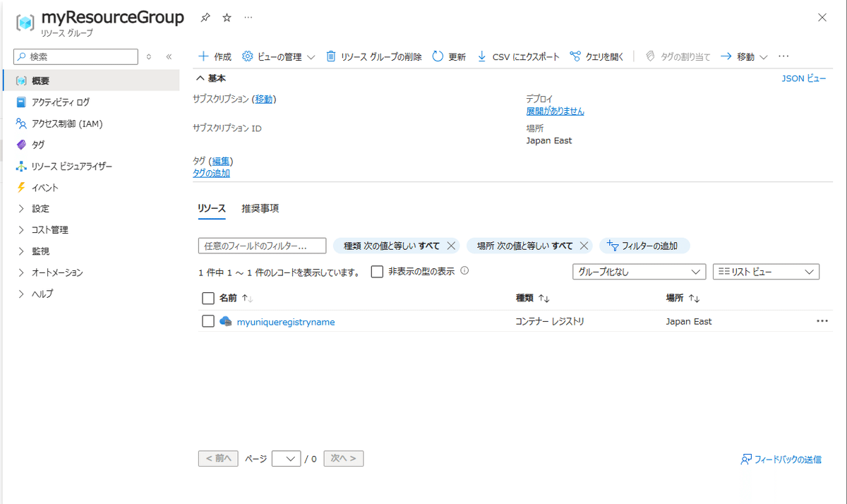Toggle 非表示の型の表示 checkbox
847x504 pixels.
(x=378, y=271)
